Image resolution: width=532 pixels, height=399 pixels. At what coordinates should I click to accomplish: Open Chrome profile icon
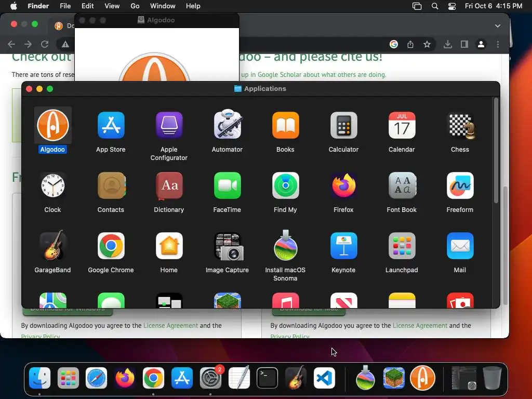click(481, 44)
